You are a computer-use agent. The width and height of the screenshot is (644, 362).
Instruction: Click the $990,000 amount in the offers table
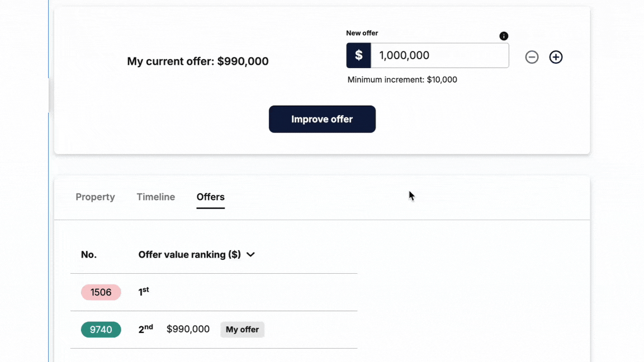tap(188, 329)
